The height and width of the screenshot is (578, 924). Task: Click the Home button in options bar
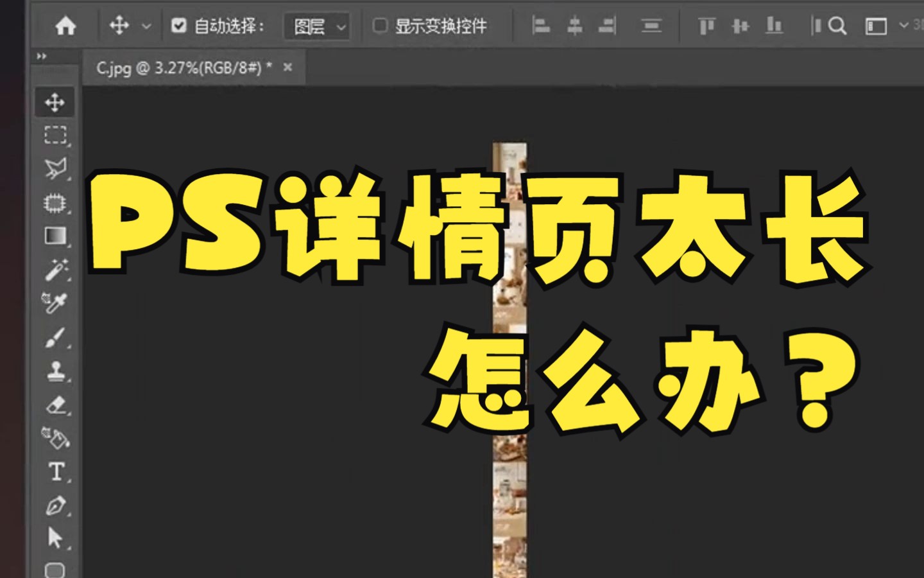(64, 26)
